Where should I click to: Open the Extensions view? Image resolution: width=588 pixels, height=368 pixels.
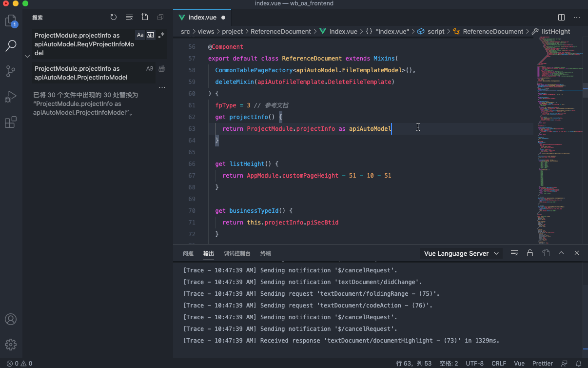(x=11, y=122)
